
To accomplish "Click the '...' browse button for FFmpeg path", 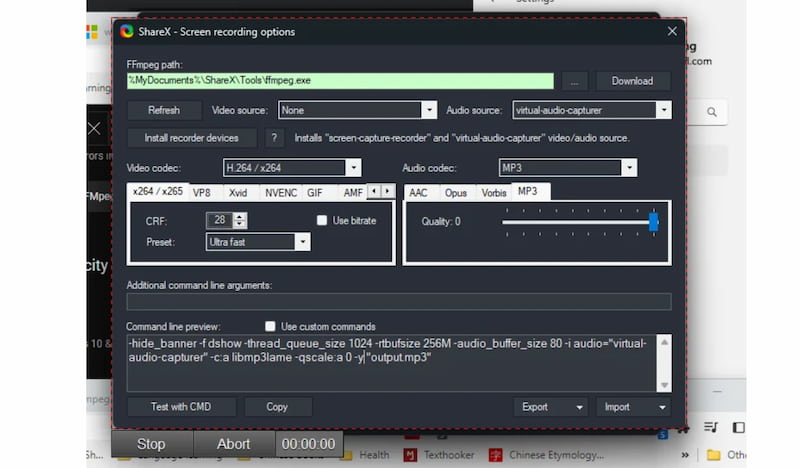I will (573, 81).
